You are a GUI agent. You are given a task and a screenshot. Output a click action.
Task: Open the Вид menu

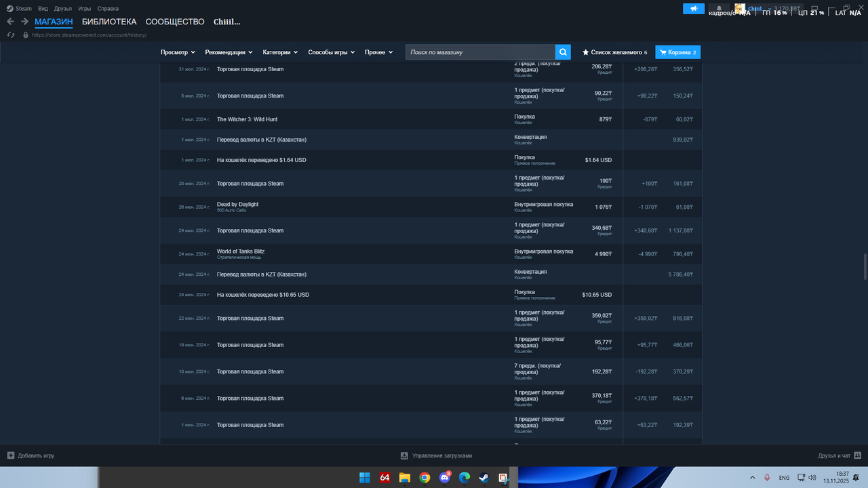coord(43,9)
